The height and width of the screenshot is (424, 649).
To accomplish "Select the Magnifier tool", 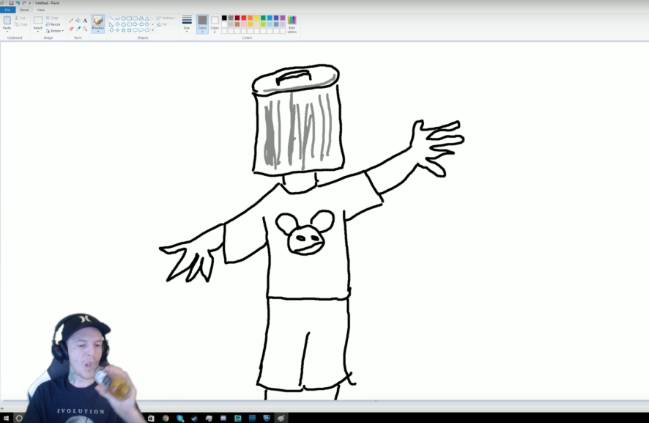I will [85, 29].
